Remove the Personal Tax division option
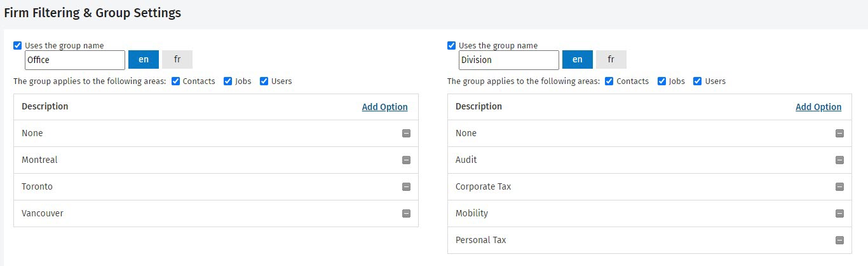 [x=839, y=241]
